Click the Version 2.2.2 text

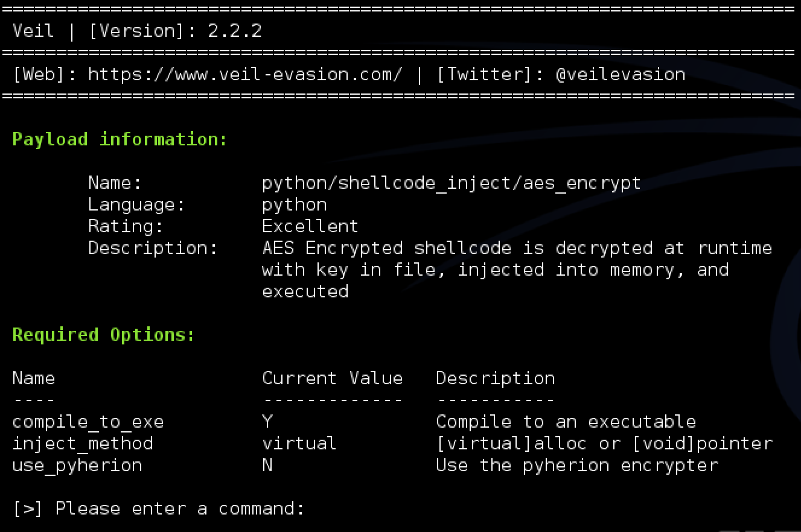pyautogui.click(x=175, y=31)
